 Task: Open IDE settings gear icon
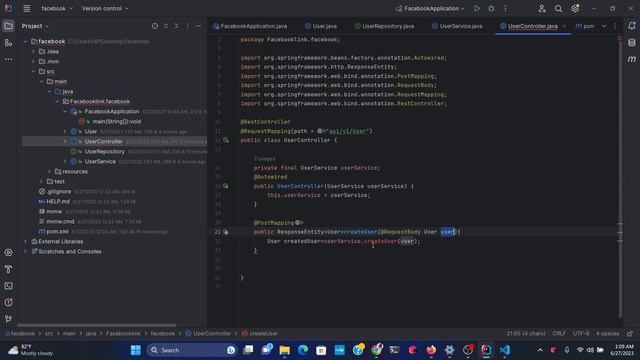click(x=575, y=8)
